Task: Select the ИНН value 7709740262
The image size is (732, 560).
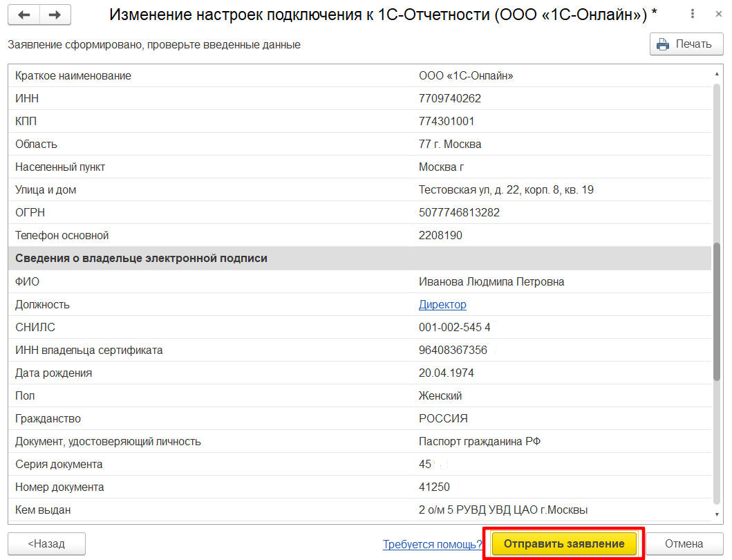Action: tap(449, 99)
